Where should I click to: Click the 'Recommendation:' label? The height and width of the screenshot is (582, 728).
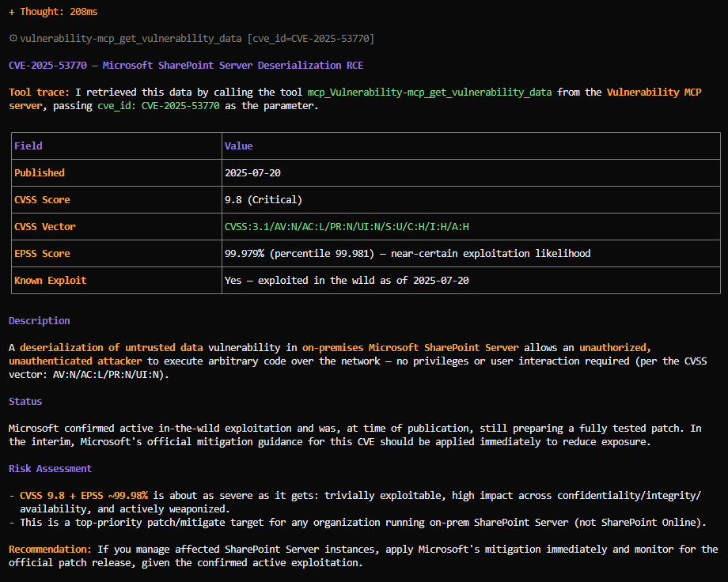50,550
